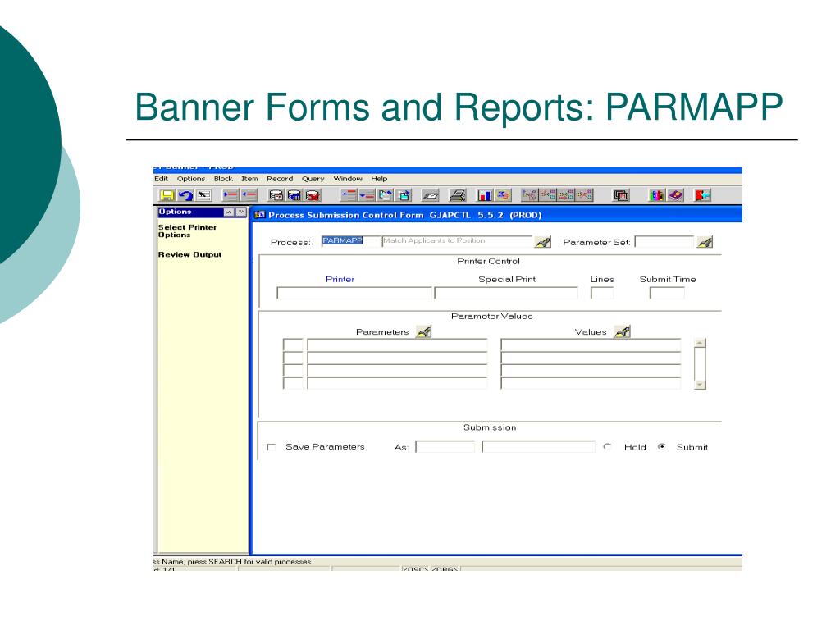This screenshot has width=840, height=630.
Task: Click the Review Output link
Action: (x=189, y=254)
